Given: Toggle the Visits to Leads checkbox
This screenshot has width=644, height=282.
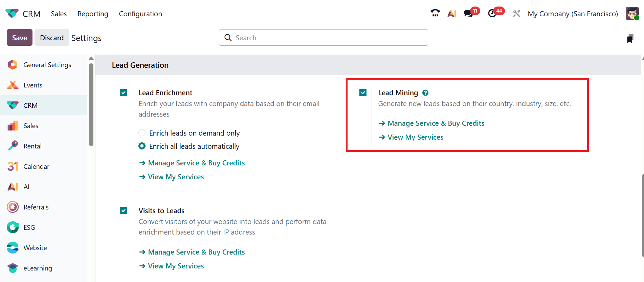Looking at the screenshot, I should tap(124, 211).
